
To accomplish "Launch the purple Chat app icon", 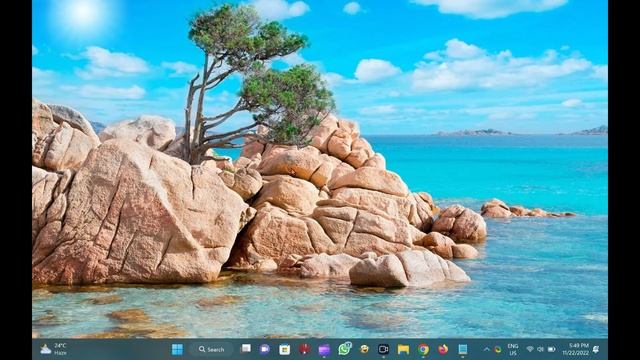I will pos(264,349).
